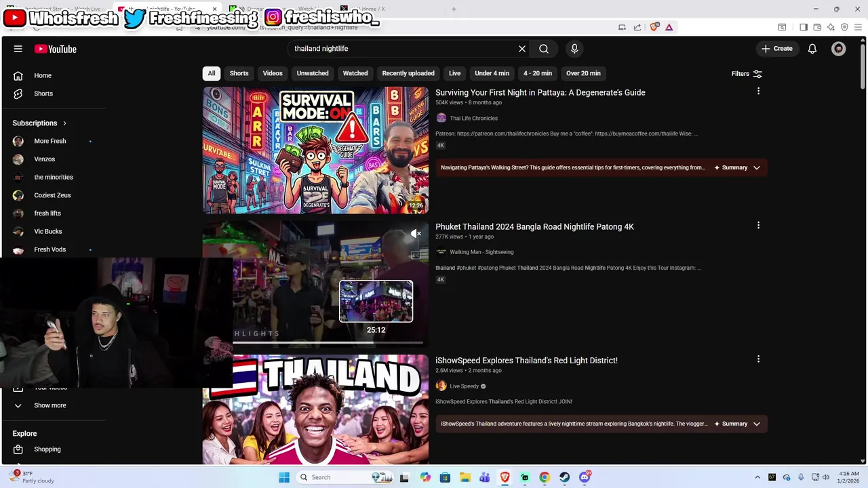
Task: Filter results by Recently uploaded
Action: 408,73
